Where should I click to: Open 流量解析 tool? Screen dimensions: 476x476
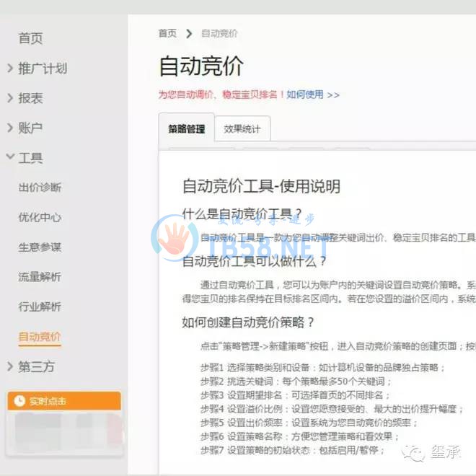[x=40, y=277]
